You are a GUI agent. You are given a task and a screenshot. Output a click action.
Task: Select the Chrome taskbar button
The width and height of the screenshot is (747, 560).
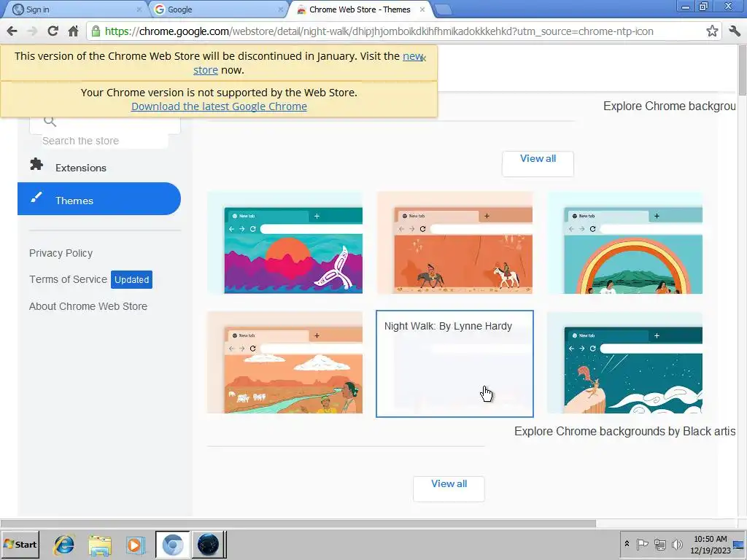pos(172,544)
